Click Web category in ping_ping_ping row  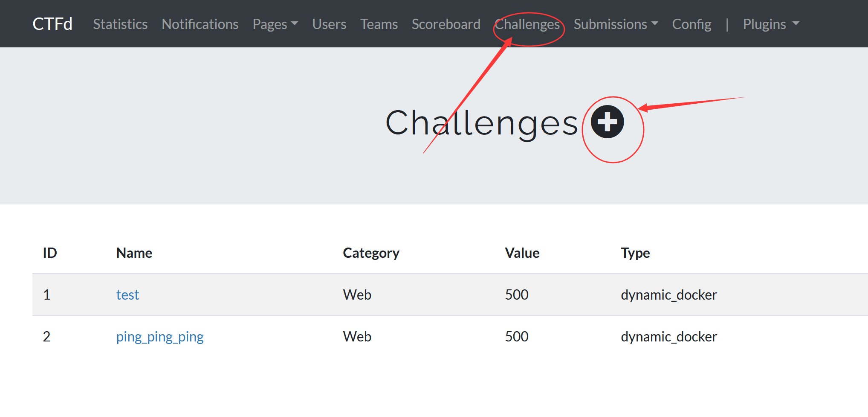(x=357, y=337)
